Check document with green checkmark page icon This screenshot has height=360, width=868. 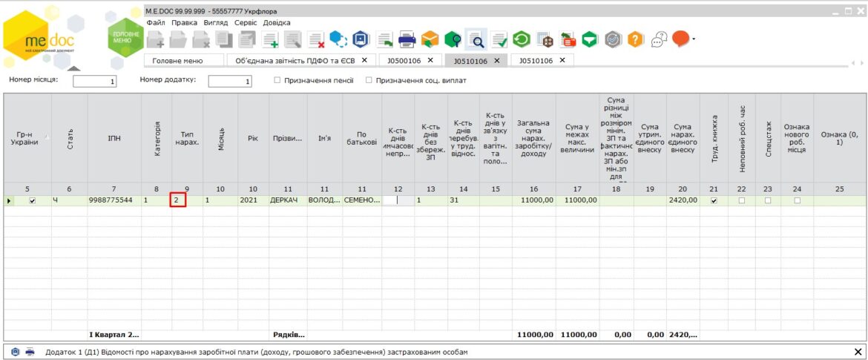[499, 39]
